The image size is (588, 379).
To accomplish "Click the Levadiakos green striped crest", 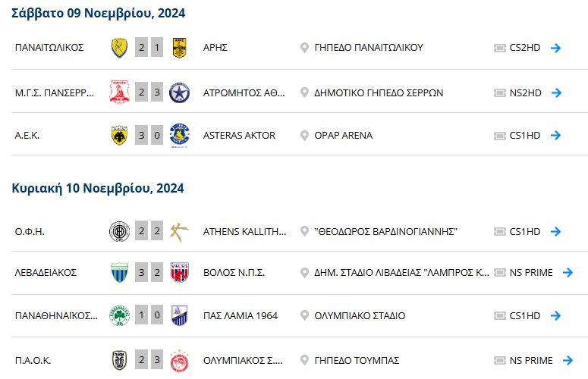I will point(119,272).
